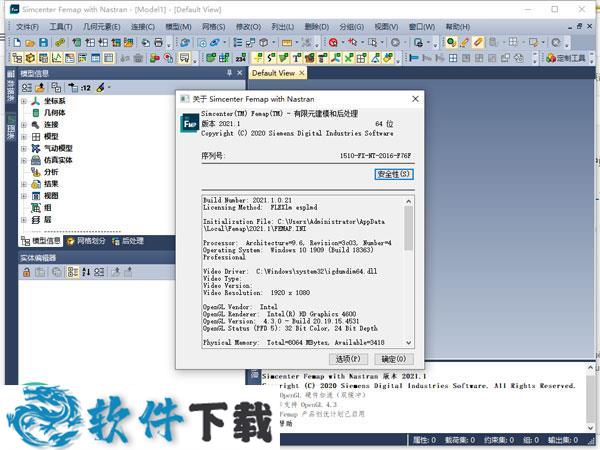Expand the 仿真实体 tree node
Viewport: 600px width, 450px height.
point(24,160)
